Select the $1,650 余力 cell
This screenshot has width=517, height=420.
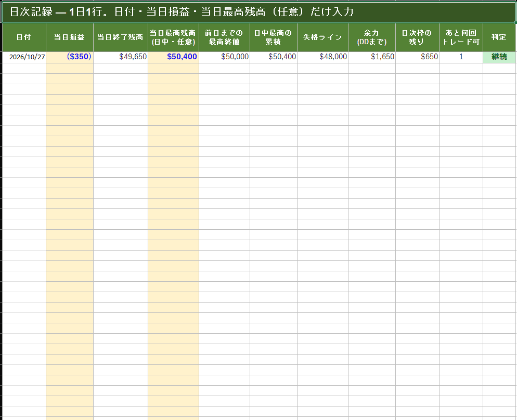[x=372, y=57]
